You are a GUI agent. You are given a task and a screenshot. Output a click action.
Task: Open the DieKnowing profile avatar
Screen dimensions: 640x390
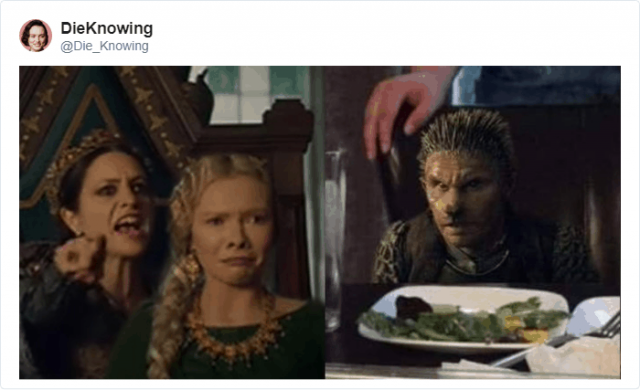pos(36,35)
